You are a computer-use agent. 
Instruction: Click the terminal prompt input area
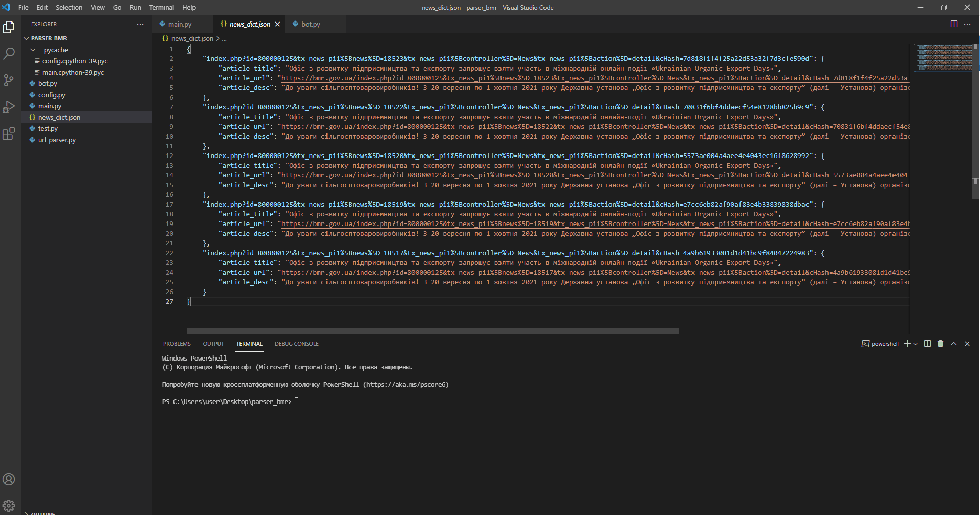(x=297, y=402)
